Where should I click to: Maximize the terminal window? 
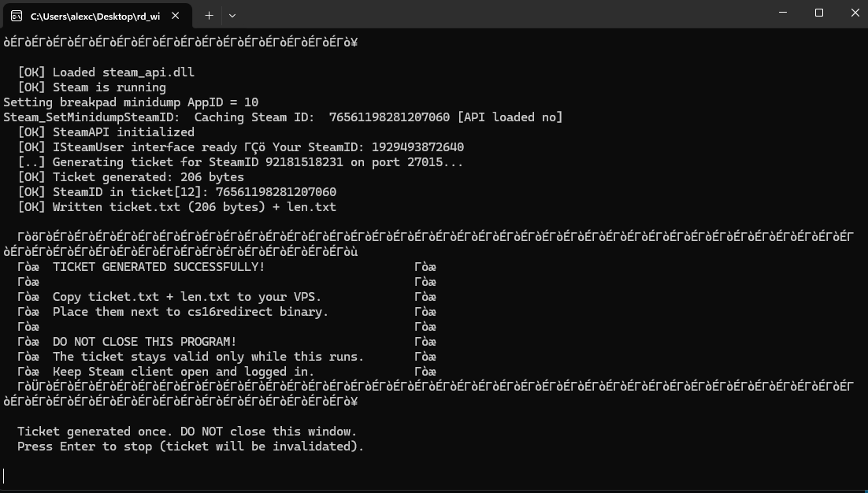[x=819, y=13]
